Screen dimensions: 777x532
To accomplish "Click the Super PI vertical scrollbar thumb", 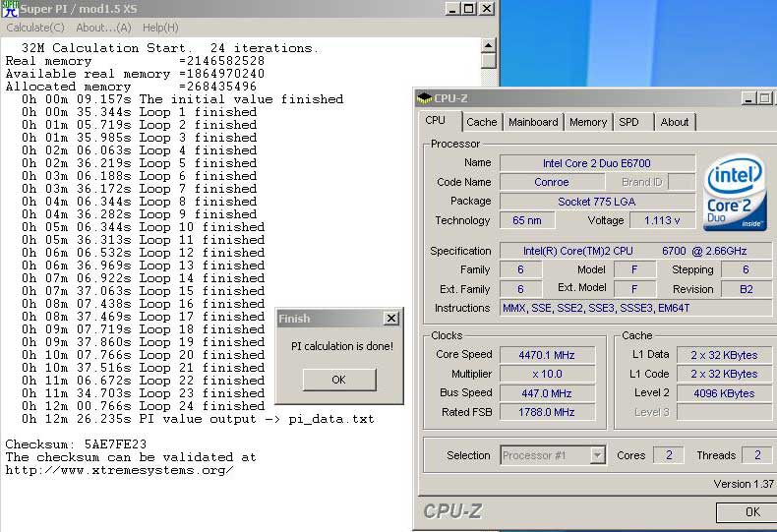I will (488, 61).
